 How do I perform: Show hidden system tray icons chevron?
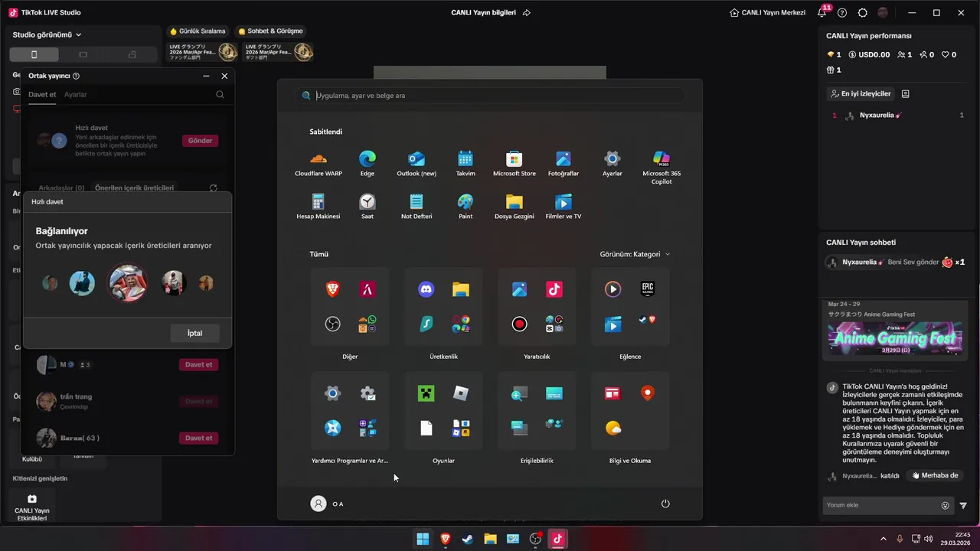tap(884, 539)
